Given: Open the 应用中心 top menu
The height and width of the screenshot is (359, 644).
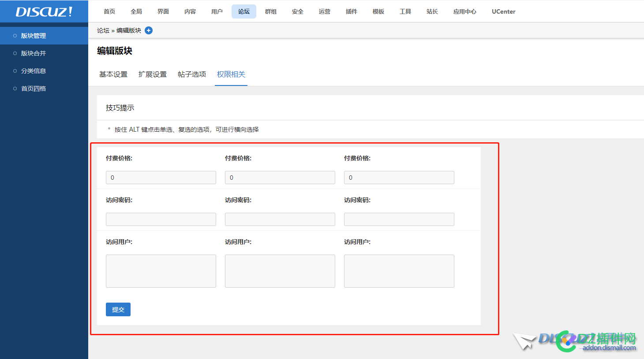Looking at the screenshot, I should [465, 11].
